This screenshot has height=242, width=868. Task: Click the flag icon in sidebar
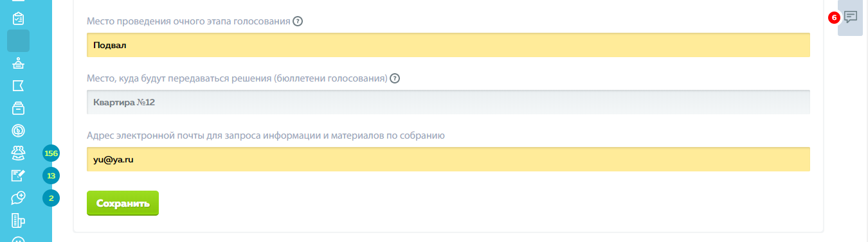18,85
